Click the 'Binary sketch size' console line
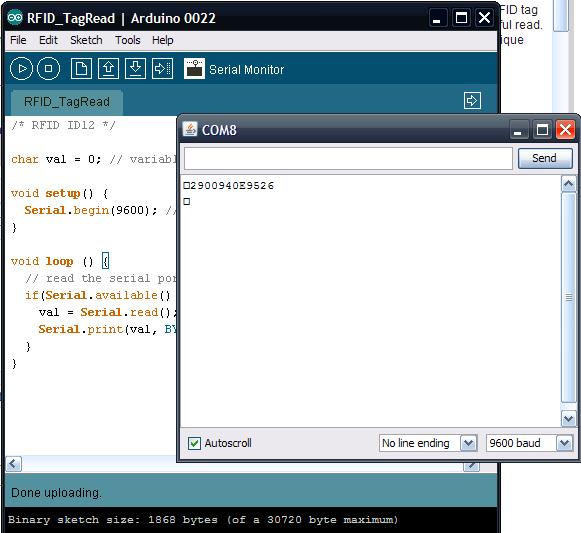Viewport: 581px width, 533px height. tap(203, 520)
